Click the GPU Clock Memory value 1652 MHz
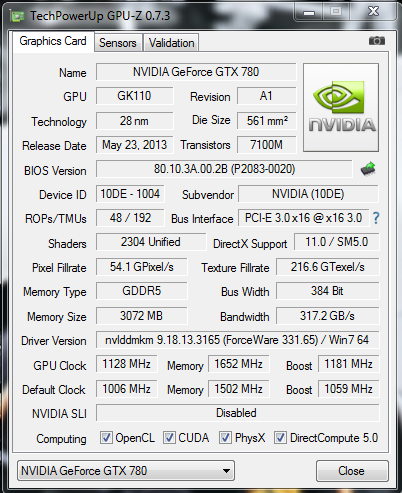This screenshot has width=402, height=493. pyautogui.click(x=238, y=364)
